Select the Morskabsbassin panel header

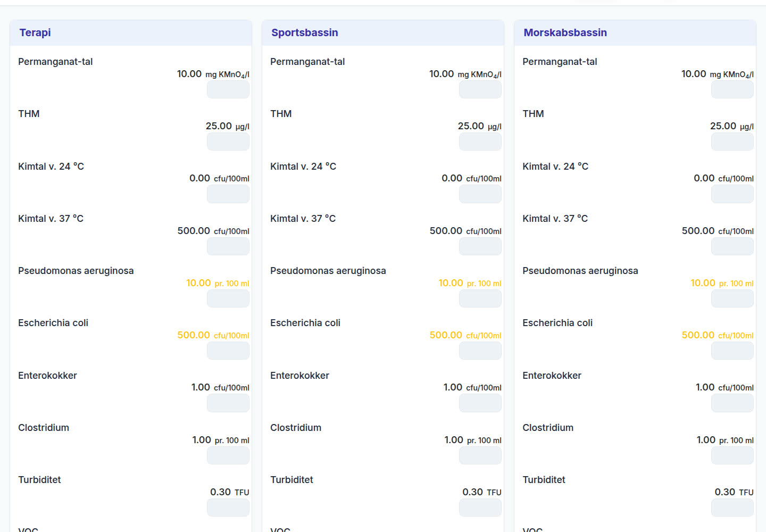(635, 32)
